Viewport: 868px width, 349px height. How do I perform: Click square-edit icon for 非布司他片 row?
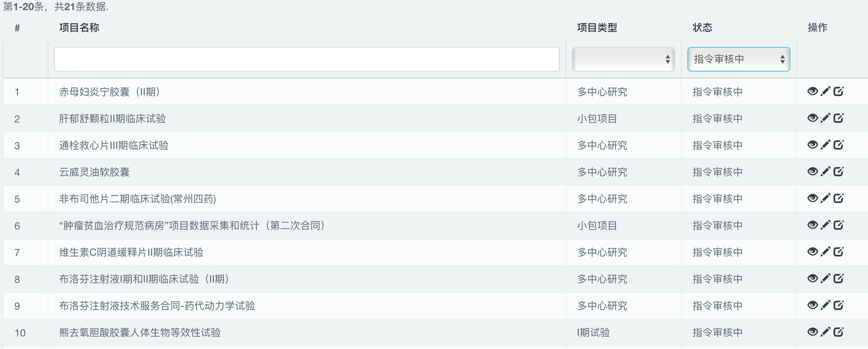point(838,198)
